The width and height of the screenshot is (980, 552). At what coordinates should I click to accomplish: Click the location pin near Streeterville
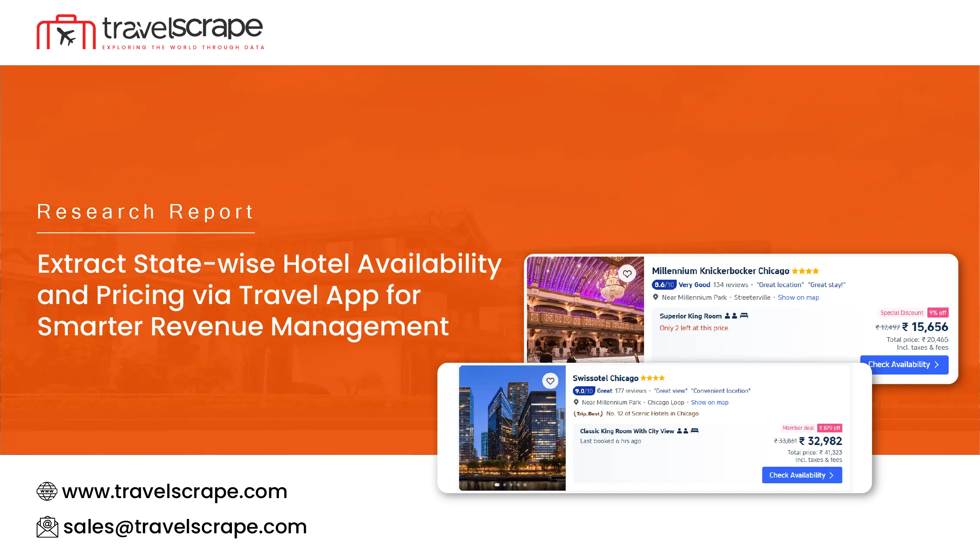pos(656,297)
